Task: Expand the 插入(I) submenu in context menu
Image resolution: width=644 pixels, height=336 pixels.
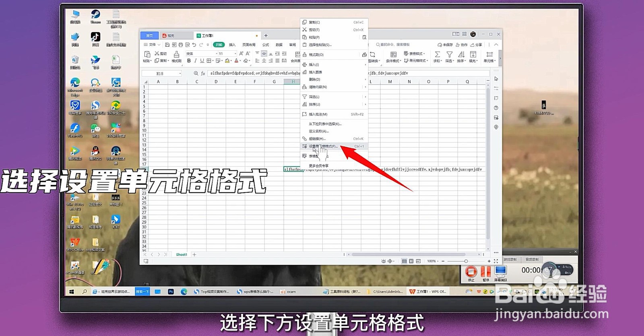Action: [x=334, y=64]
